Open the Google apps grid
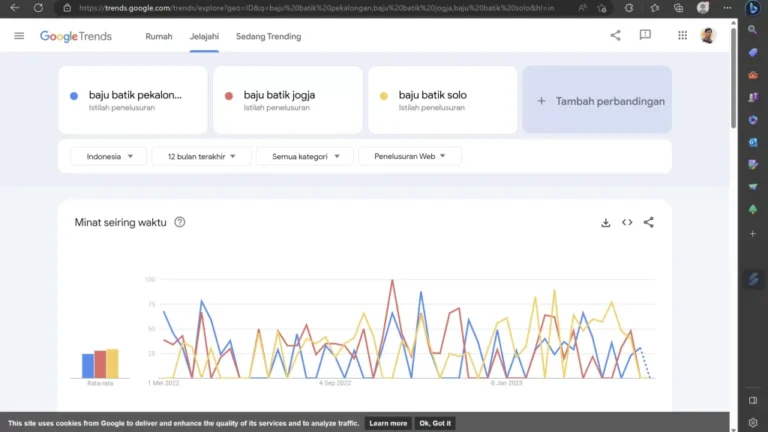The height and width of the screenshot is (432, 768). 682,36
